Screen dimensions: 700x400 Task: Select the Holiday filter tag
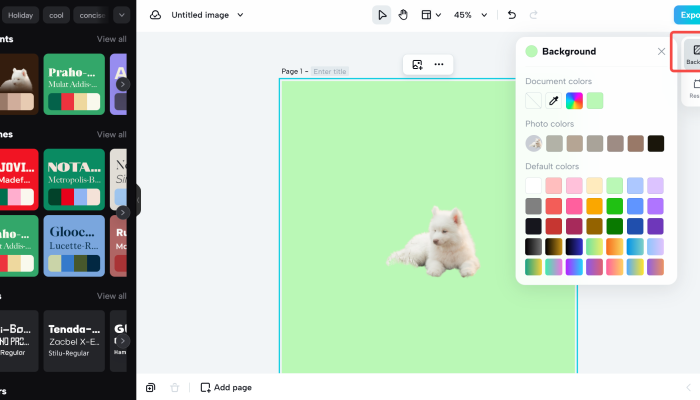click(x=22, y=15)
